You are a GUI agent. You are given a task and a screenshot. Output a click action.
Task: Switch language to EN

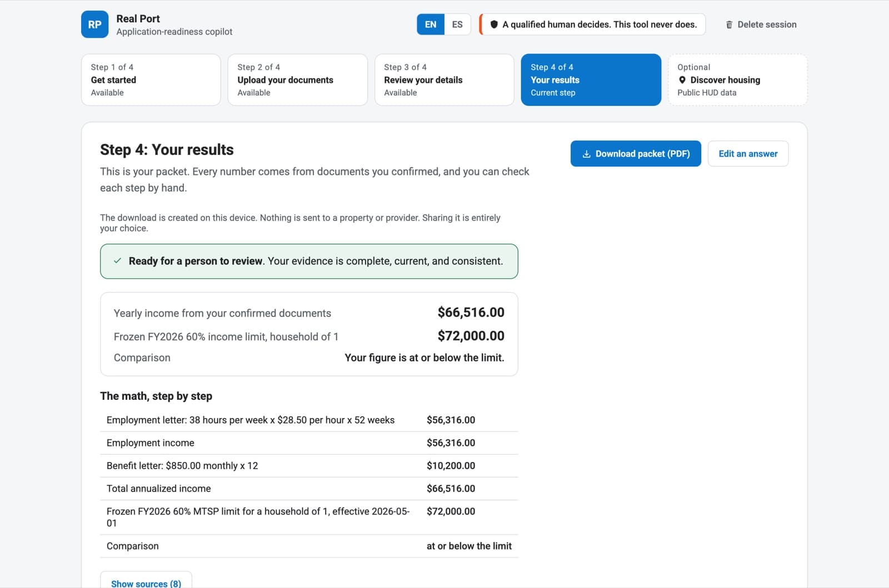431,24
